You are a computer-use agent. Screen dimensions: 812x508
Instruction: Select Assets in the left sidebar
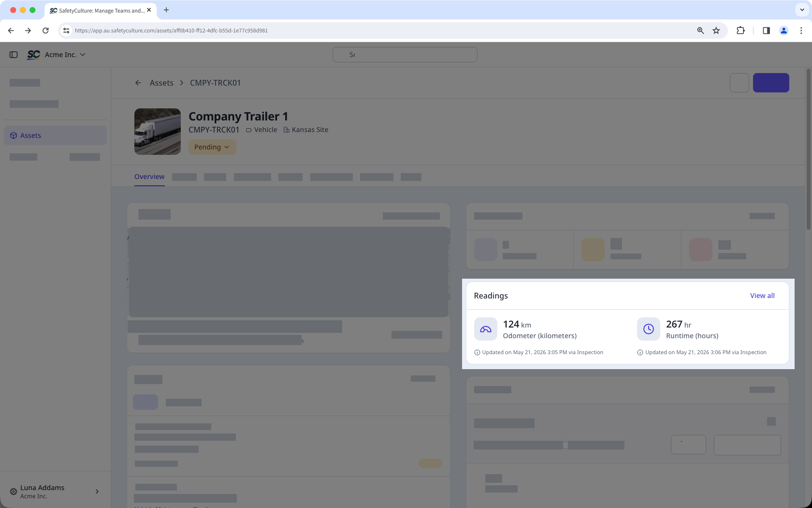(x=55, y=135)
